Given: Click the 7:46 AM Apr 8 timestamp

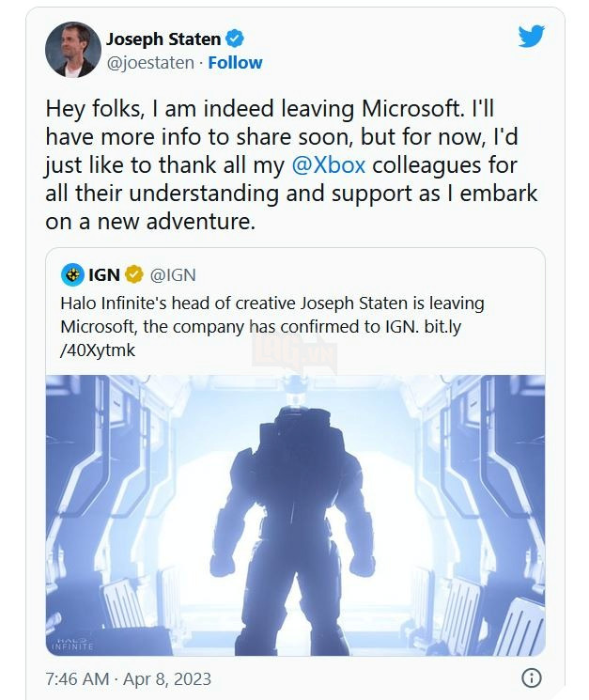Looking at the screenshot, I should point(128,678).
